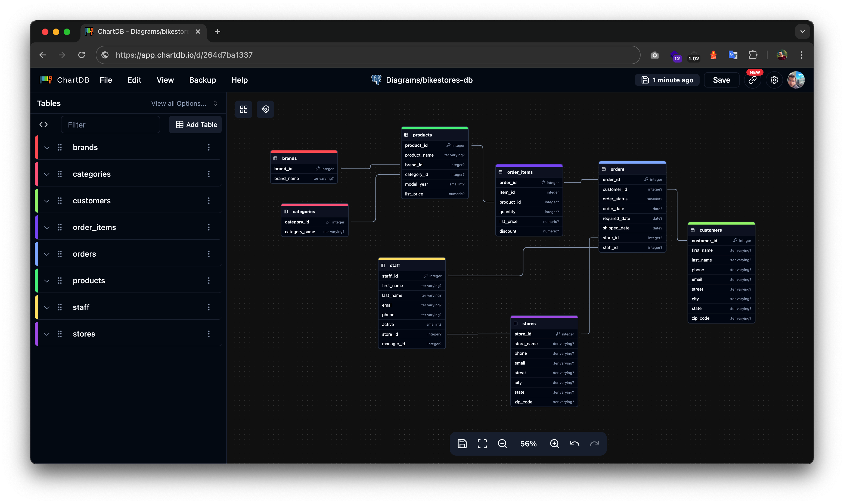Image resolution: width=844 pixels, height=504 pixels.
Task: Click the Save button in the header
Action: pyautogui.click(x=721, y=80)
